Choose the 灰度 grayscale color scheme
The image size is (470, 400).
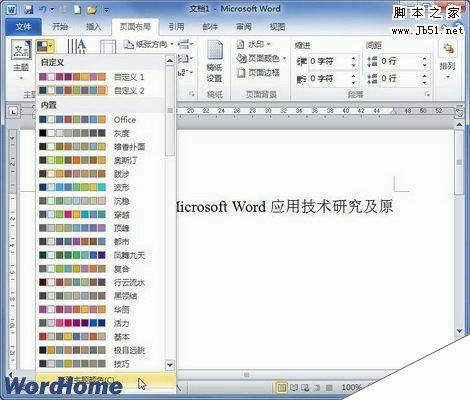click(100, 133)
